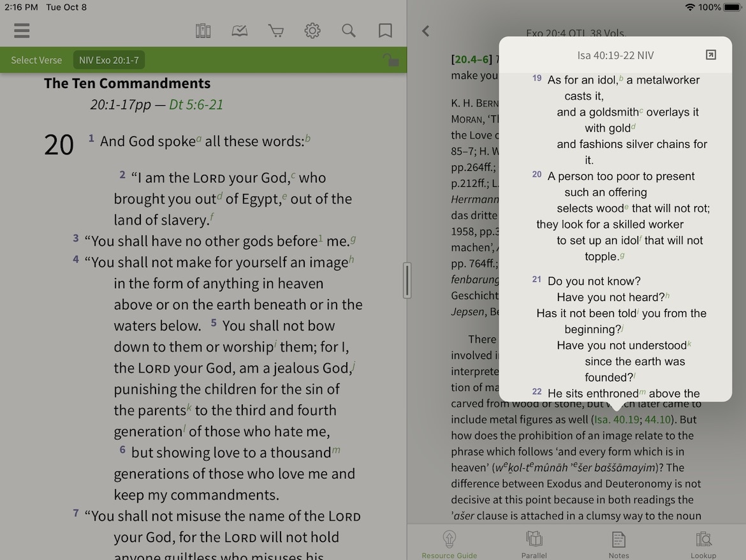Tap verse 20 number in Isaiah popup
Screen dimensions: 746x560
[x=537, y=174]
